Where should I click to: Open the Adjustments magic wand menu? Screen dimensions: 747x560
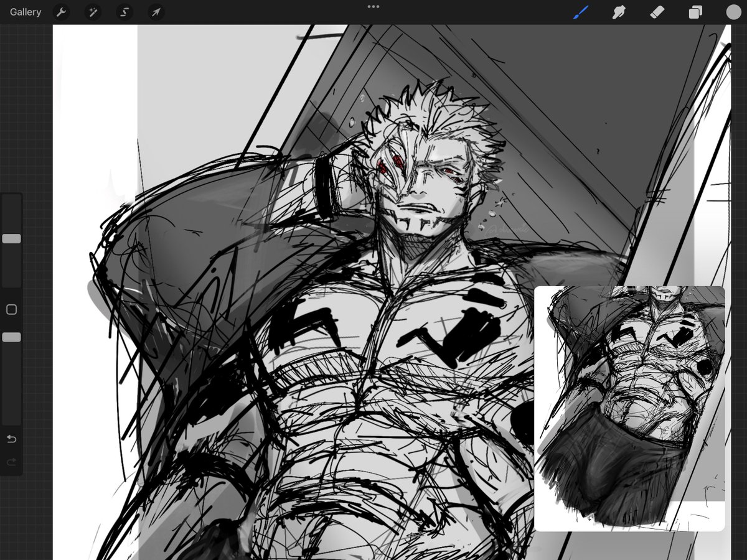93,12
